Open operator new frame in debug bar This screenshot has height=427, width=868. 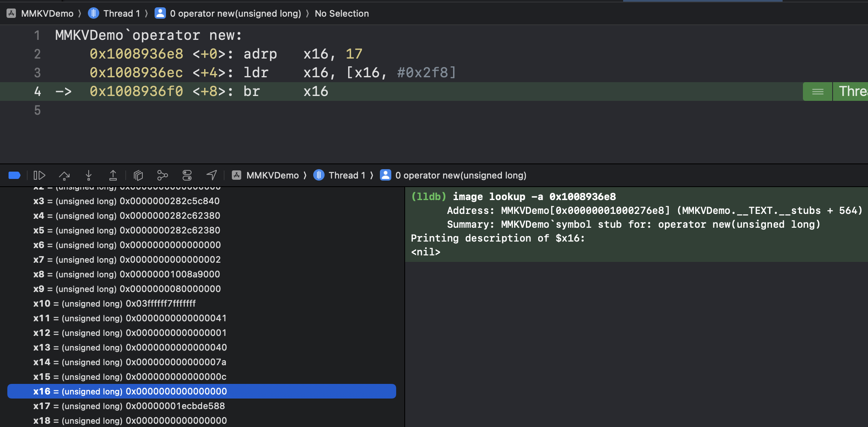460,175
